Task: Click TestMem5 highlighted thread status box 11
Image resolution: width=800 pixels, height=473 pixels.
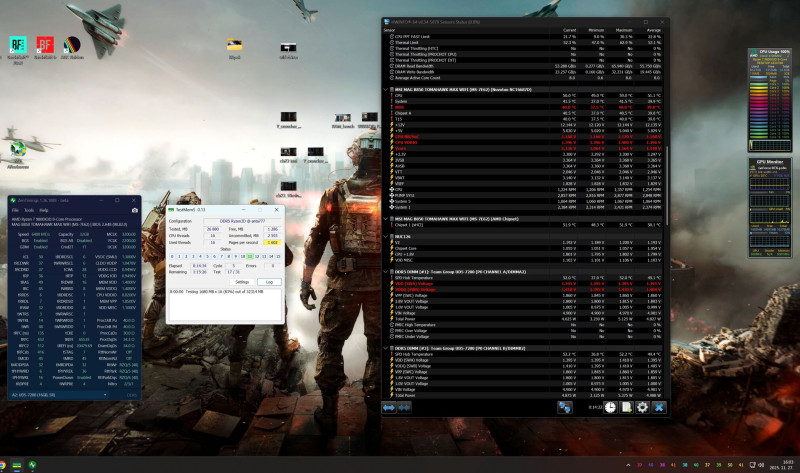Action: 250,256
